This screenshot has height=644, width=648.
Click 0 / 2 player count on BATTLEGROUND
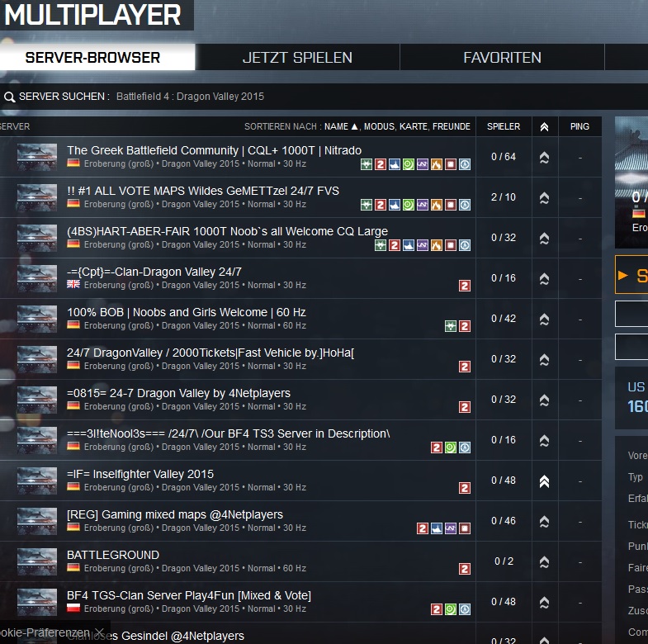[504, 561]
